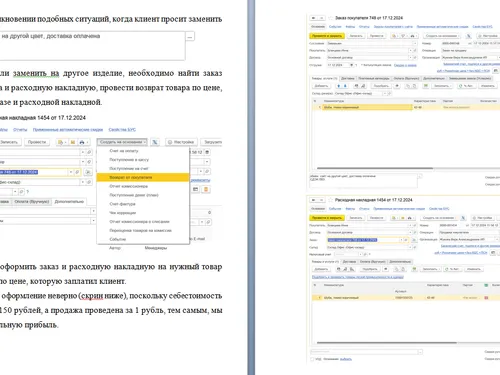Click the horizontal scrollbar of the right-page Расходная накладная table
This screenshot has height=375, width=500.
point(387,343)
